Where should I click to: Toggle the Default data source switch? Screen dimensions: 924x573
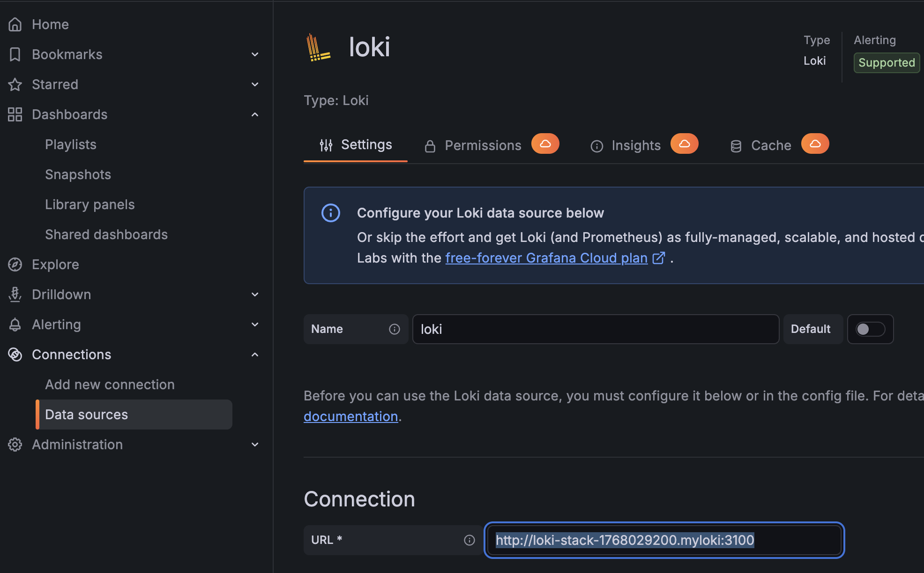(x=870, y=329)
